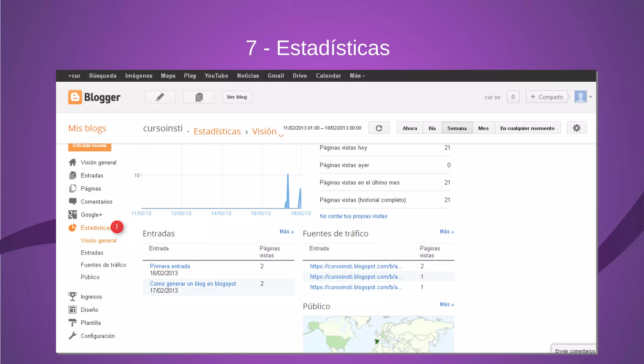Image resolution: width=644 pixels, height=364 pixels.
Task: Click the Google+ icon in sidebar
Action: 73,215
